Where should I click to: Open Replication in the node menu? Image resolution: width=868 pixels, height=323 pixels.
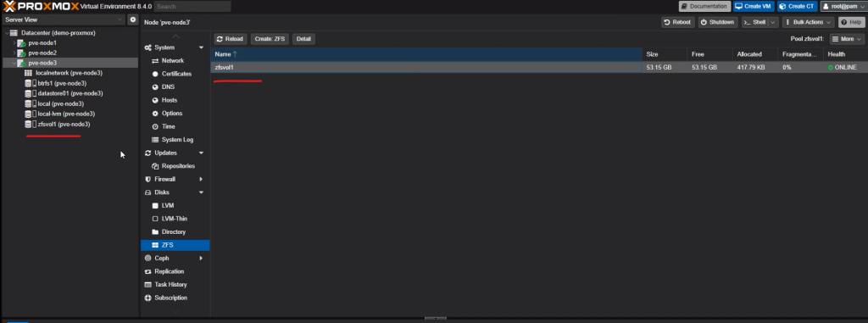169,271
